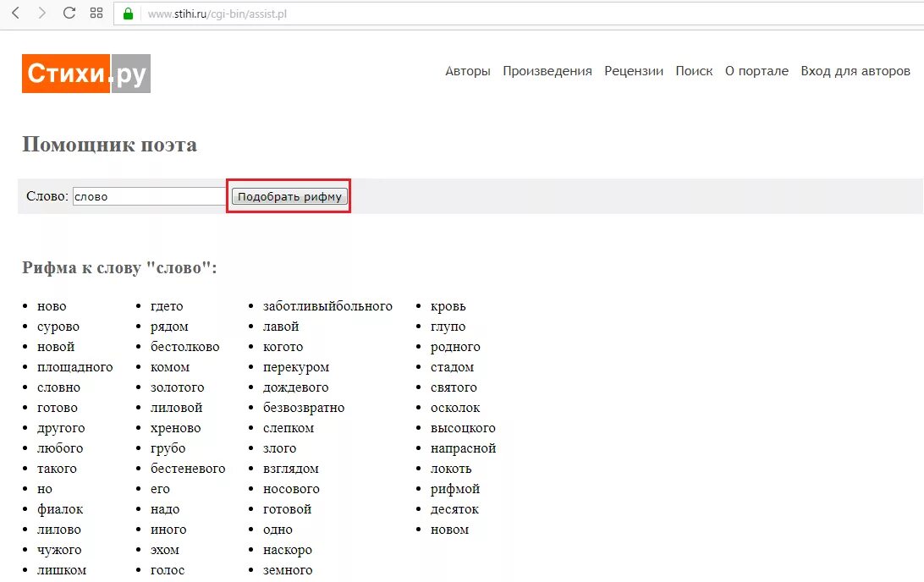Select rhyme word "наскоро"
This screenshot has width=924, height=582.
(288, 550)
